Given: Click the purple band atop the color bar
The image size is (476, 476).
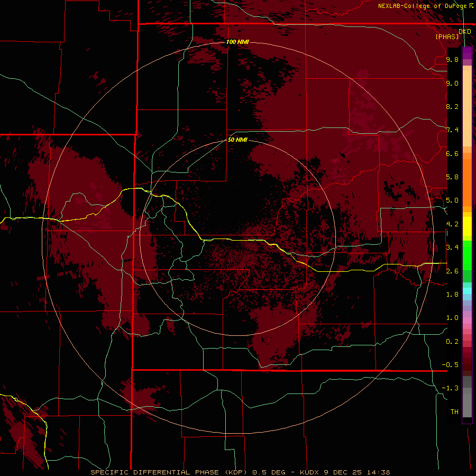Looking at the screenshot, I should click(467, 53).
